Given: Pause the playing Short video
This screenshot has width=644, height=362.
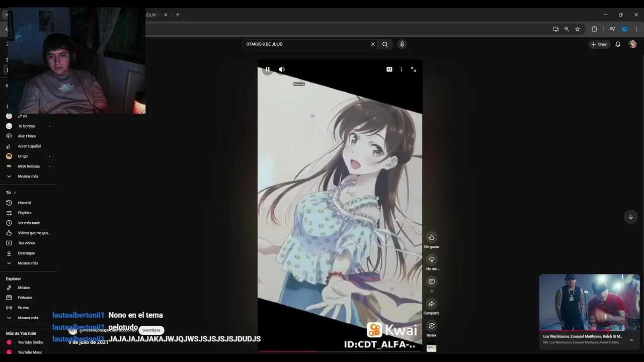Looking at the screenshot, I should click(x=268, y=69).
